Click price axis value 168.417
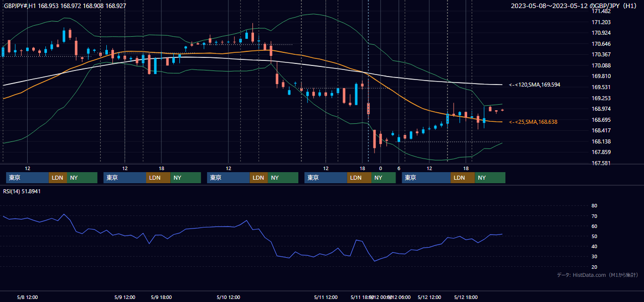 (x=601, y=131)
